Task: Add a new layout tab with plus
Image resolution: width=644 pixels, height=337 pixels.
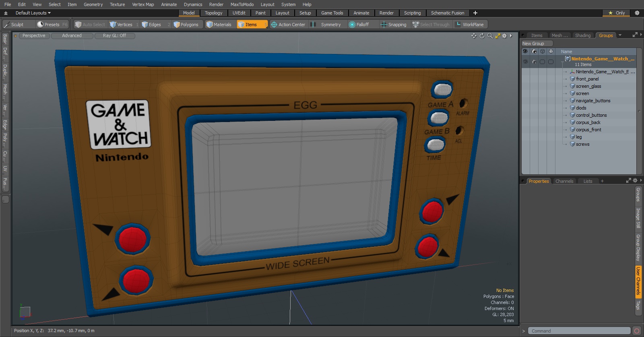Action: coord(475,13)
